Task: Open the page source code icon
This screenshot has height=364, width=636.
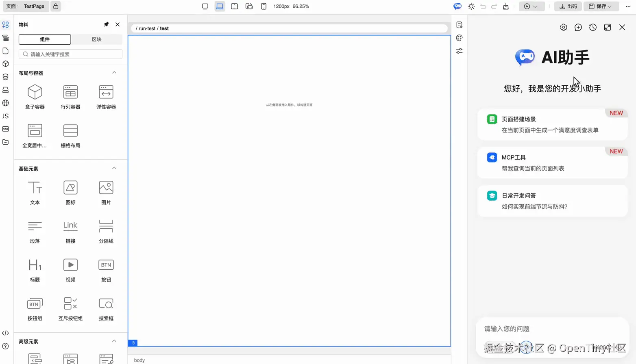Action: (5, 333)
